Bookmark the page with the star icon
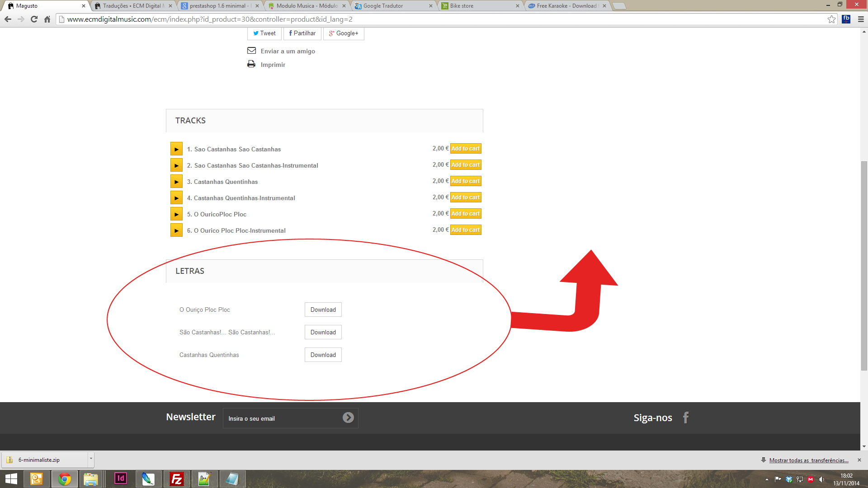 click(831, 19)
